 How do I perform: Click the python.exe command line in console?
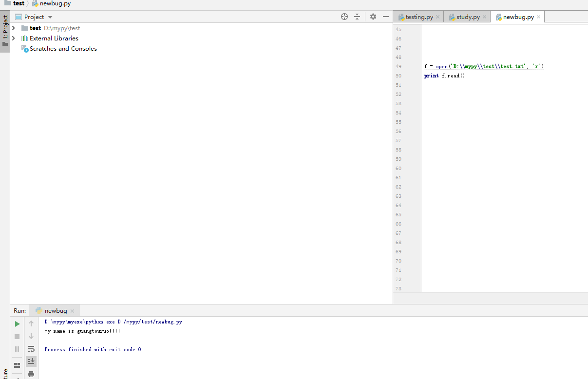tap(114, 322)
